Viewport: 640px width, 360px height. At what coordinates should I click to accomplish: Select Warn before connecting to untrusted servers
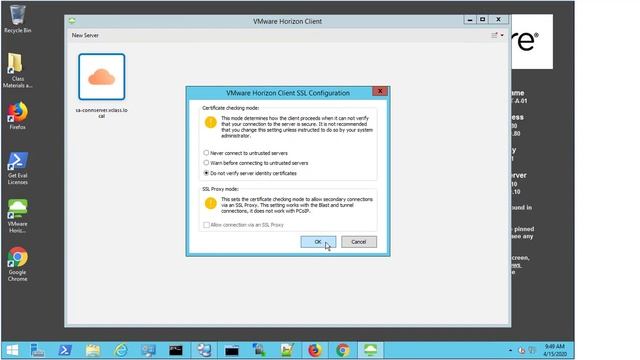click(x=256, y=163)
